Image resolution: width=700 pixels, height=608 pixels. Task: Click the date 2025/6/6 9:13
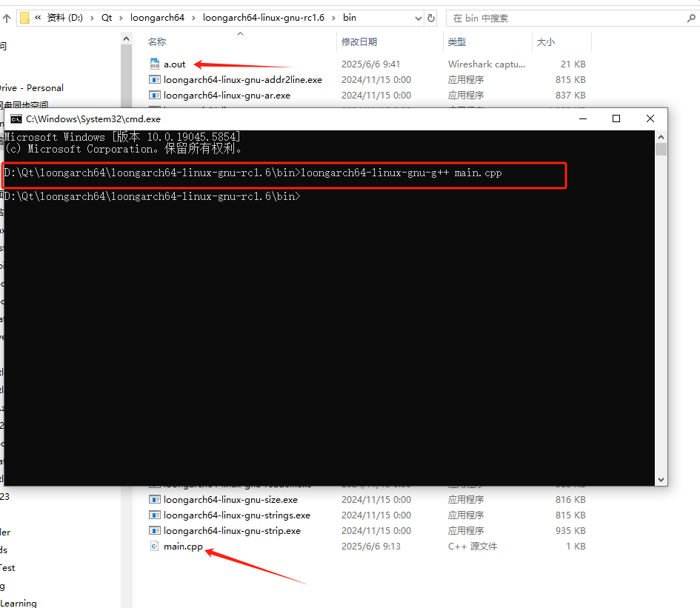click(370, 547)
